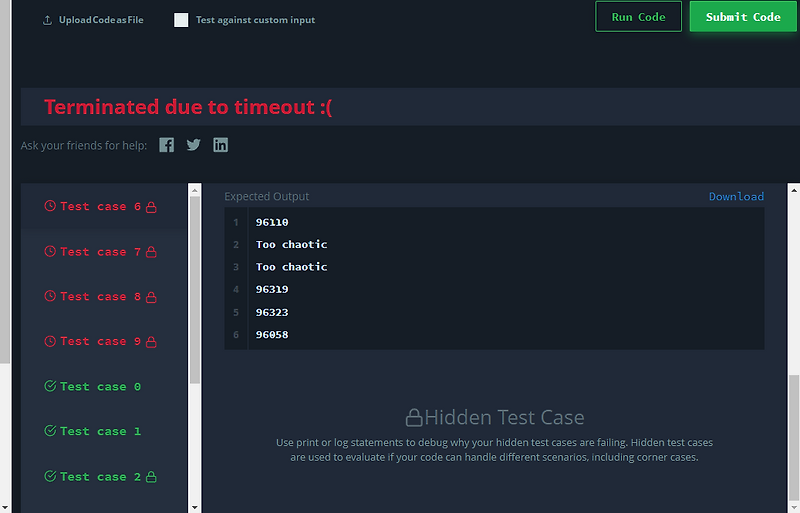Click 'Terminated due to timeout' message
Image resolution: width=800 pixels, height=513 pixels.
188,107
